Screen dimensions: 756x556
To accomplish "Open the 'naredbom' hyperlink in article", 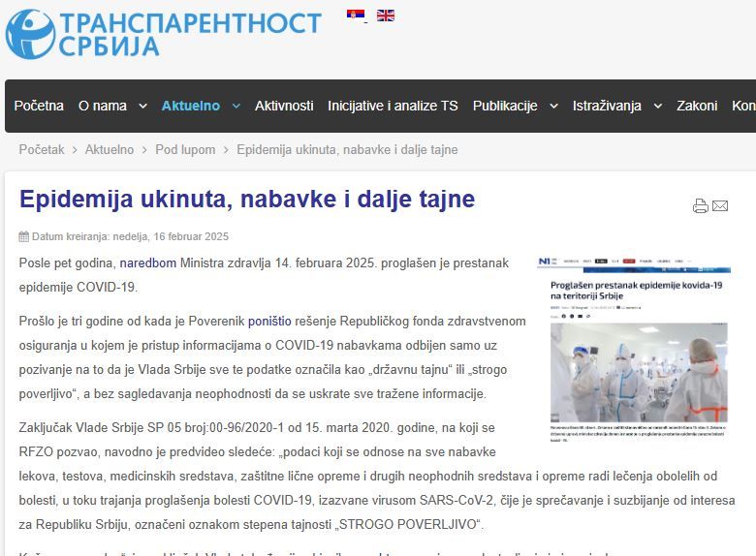I will pos(148,263).
